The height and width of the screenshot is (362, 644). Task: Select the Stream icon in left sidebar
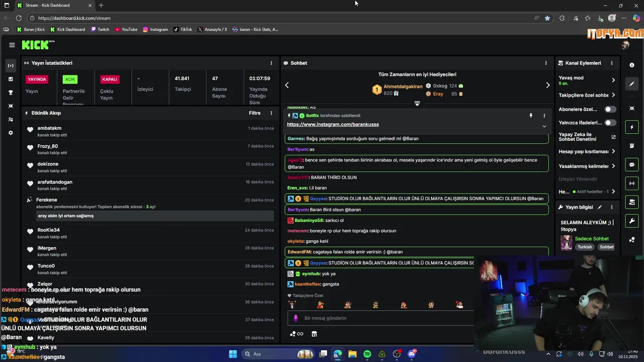pyautogui.click(x=11, y=65)
